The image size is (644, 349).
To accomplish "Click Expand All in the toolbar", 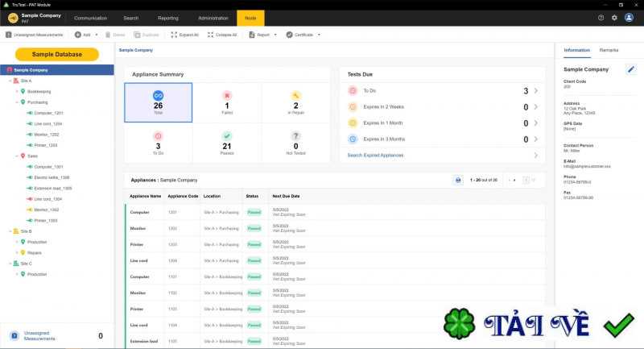I will pyautogui.click(x=184, y=35).
